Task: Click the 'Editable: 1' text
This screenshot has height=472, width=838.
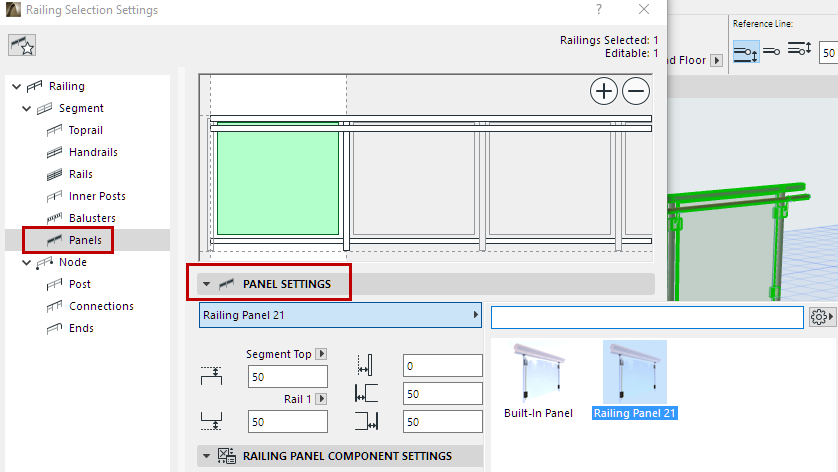Action: pos(631,53)
